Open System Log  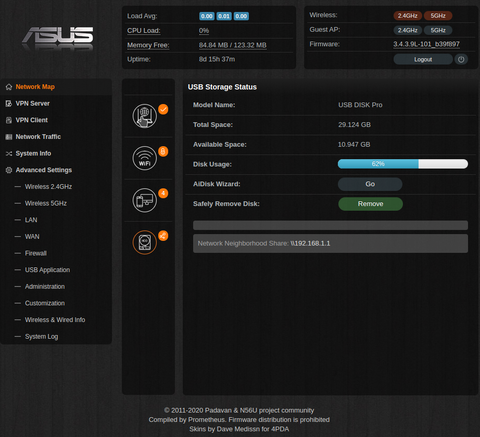pyautogui.click(x=41, y=337)
